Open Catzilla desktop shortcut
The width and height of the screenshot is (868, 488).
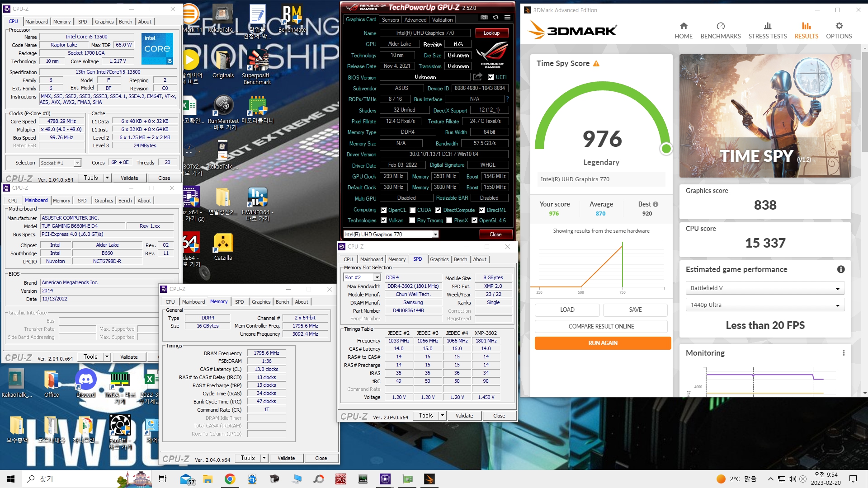[223, 247]
